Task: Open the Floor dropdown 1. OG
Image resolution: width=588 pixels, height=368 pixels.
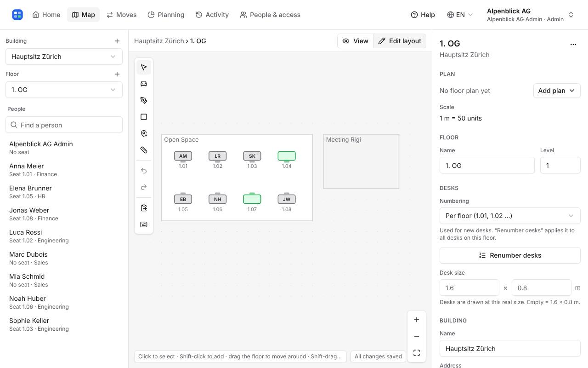Action: pyautogui.click(x=64, y=90)
